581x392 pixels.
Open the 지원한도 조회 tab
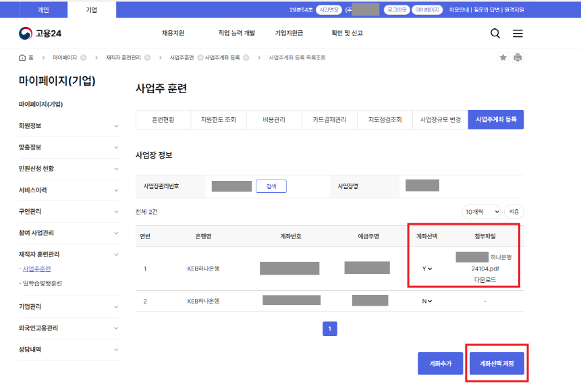pos(219,119)
